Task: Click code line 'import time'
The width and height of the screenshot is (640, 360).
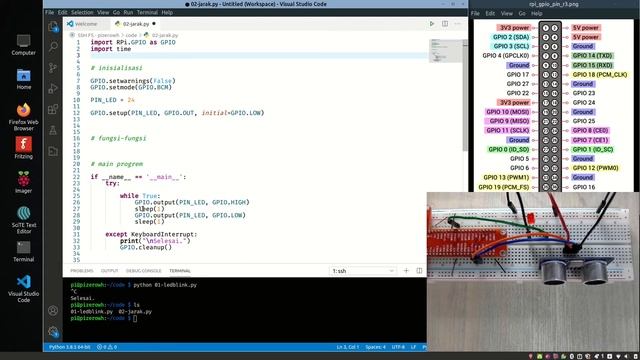Action: (x=111, y=49)
